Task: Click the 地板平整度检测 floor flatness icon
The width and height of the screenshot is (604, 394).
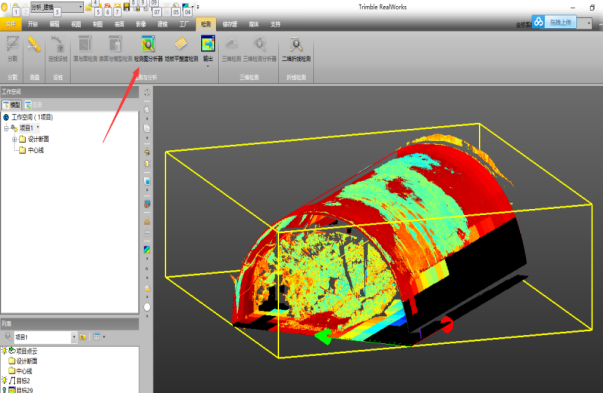Action: click(x=181, y=44)
